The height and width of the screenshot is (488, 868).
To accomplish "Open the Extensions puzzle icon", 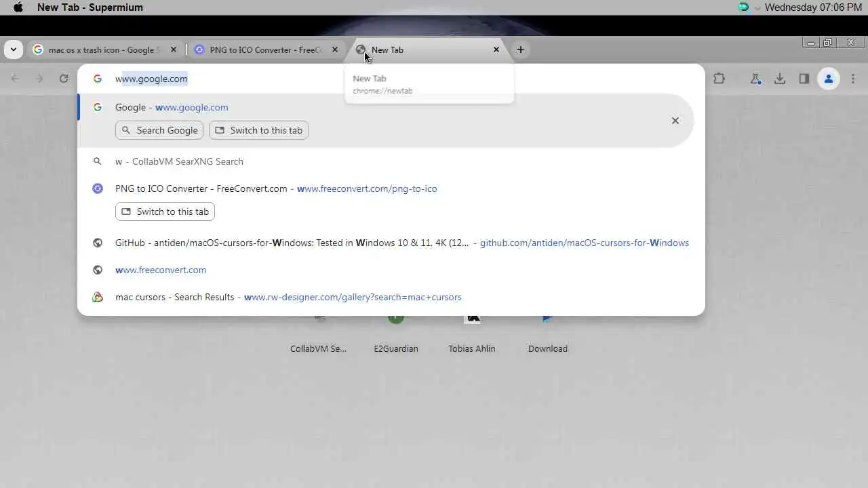I will [x=719, y=79].
